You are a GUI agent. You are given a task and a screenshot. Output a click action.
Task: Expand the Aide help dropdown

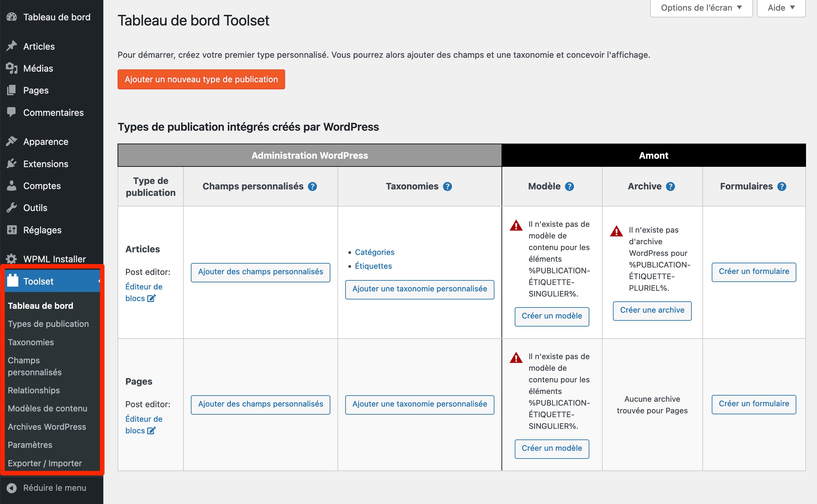pyautogui.click(x=781, y=8)
